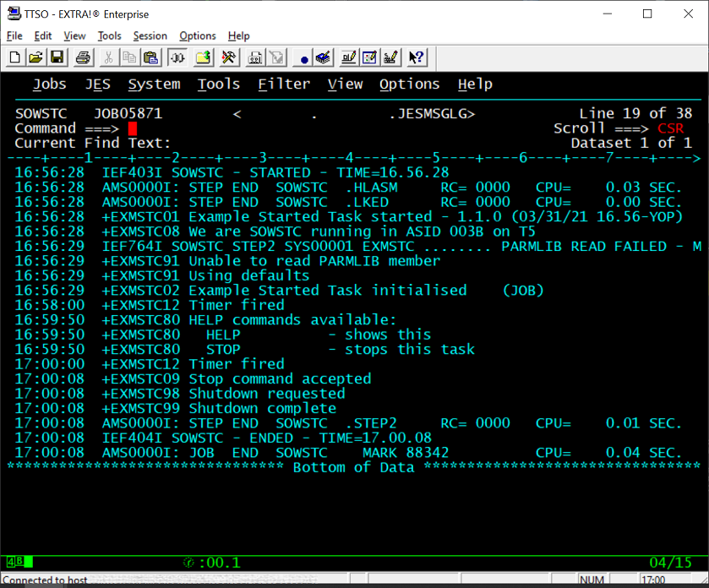Screen dimensions: 709x588
Task: Click the .JESMSGLG dataset name
Action: tap(432, 113)
